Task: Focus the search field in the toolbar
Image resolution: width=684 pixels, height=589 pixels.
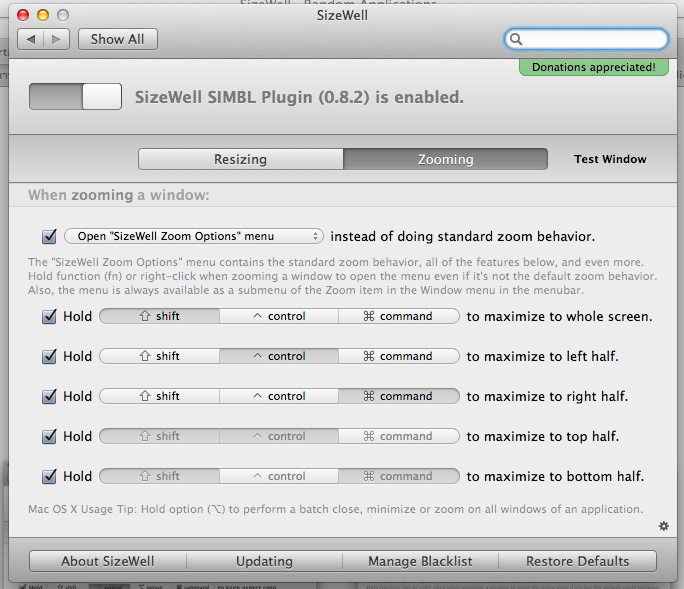Action: tap(586, 39)
